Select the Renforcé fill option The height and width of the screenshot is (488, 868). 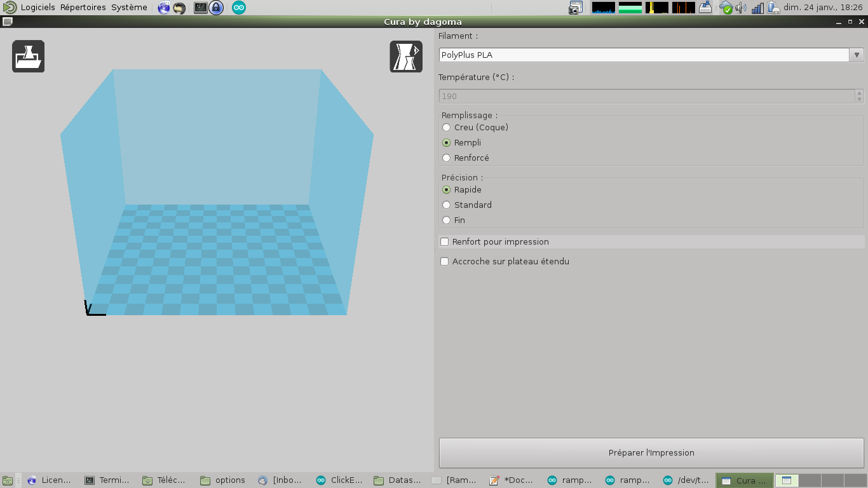(466, 158)
